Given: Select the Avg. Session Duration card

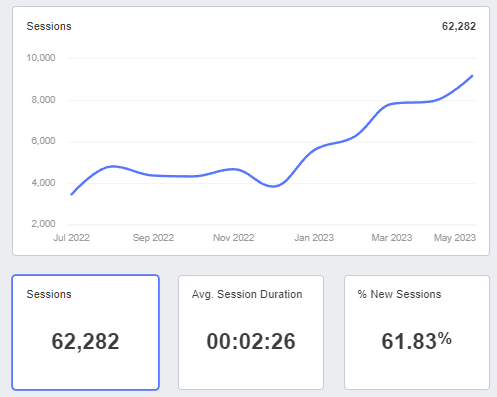Looking at the screenshot, I should click(251, 332).
